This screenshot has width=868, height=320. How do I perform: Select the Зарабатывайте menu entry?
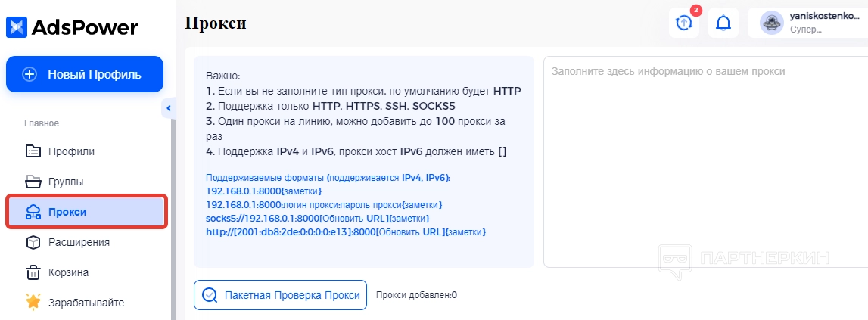(x=86, y=303)
